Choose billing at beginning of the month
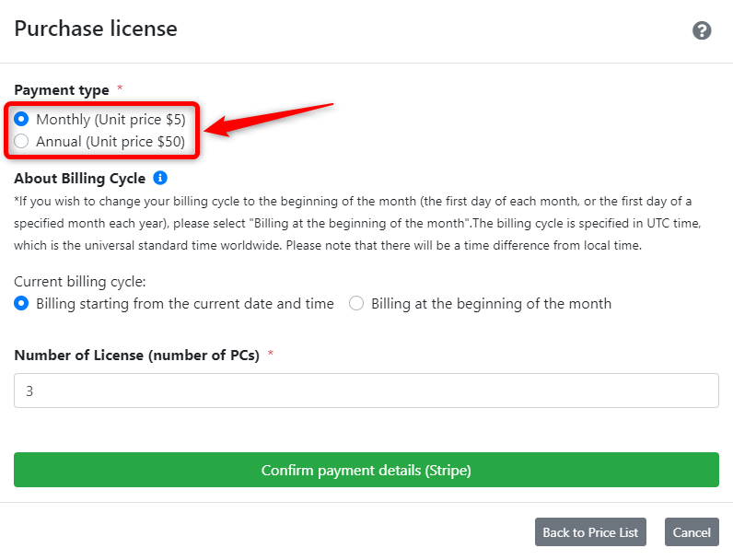733x560 pixels. pyautogui.click(x=356, y=303)
